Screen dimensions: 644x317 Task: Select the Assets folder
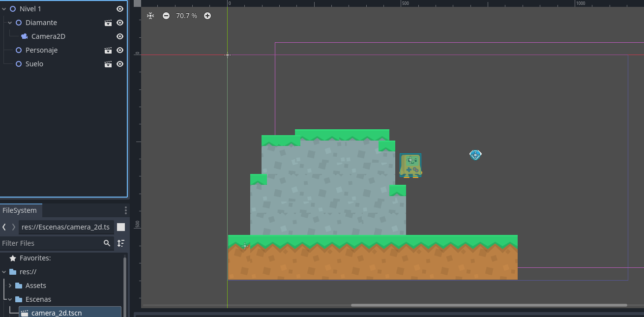(x=36, y=286)
